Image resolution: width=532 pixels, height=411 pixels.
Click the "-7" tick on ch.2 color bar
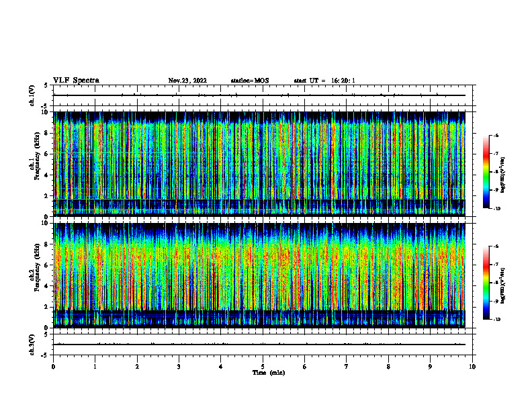pyautogui.click(x=496, y=265)
